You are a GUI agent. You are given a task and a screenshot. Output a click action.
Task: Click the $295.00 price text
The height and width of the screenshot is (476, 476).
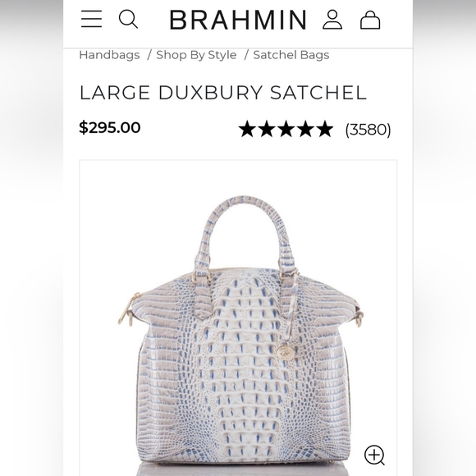click(110, 127)
